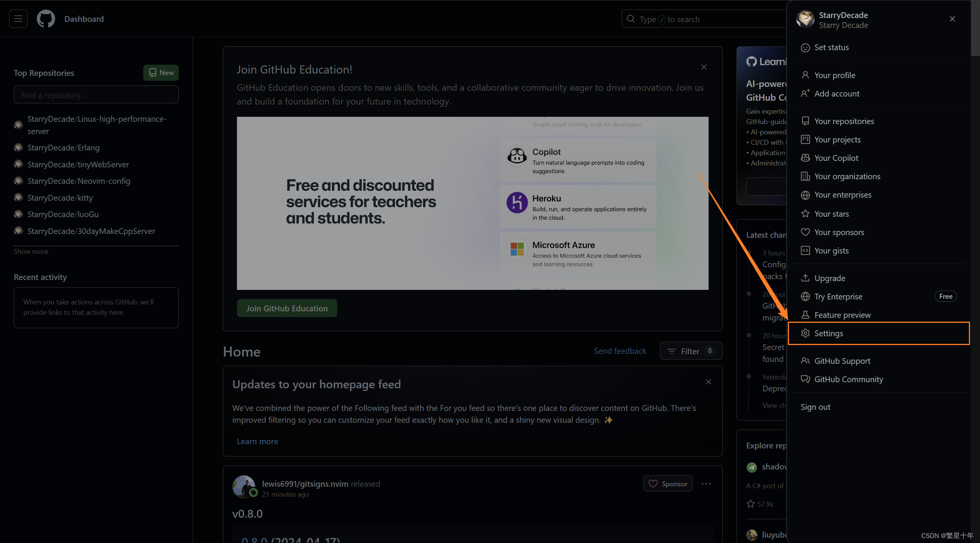
Task: Open Try Enterprise menu item
Action: coord(879,296)
